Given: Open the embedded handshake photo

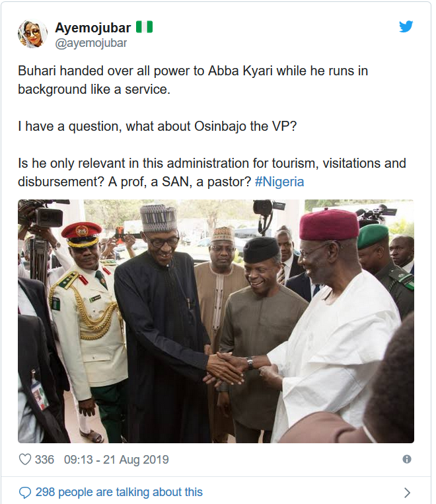Looking at the screenshot, I should coord(215,321).
